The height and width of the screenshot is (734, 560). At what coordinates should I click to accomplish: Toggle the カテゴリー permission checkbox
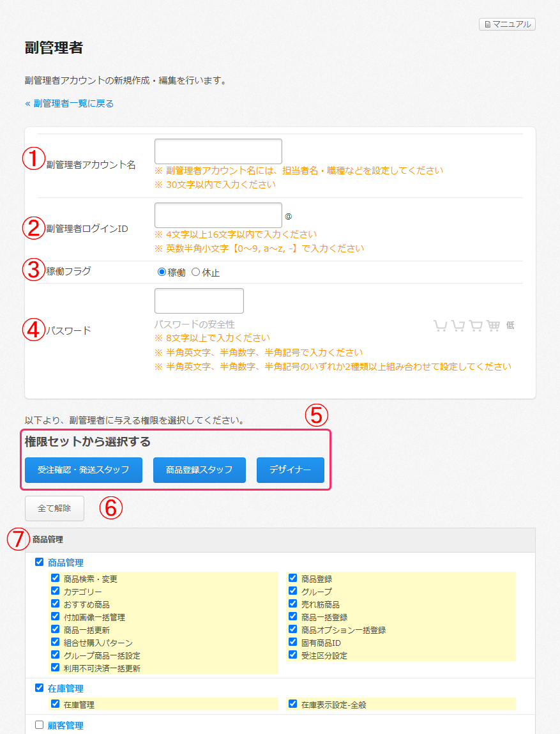[x=56, y=591]
